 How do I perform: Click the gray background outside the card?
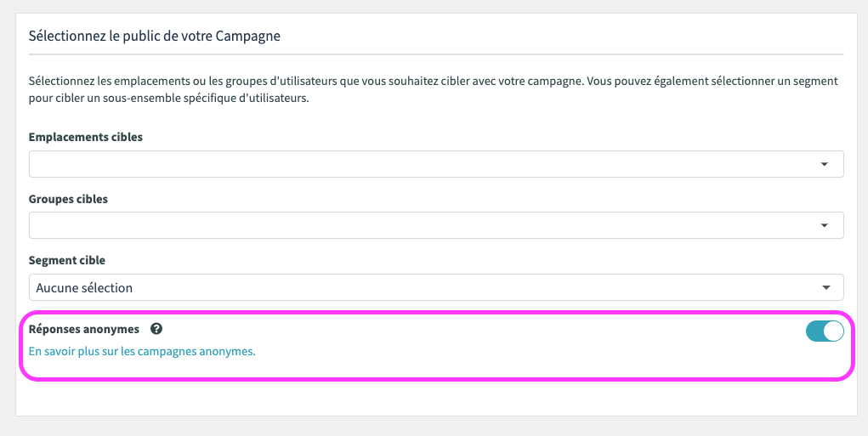[8, 221]
